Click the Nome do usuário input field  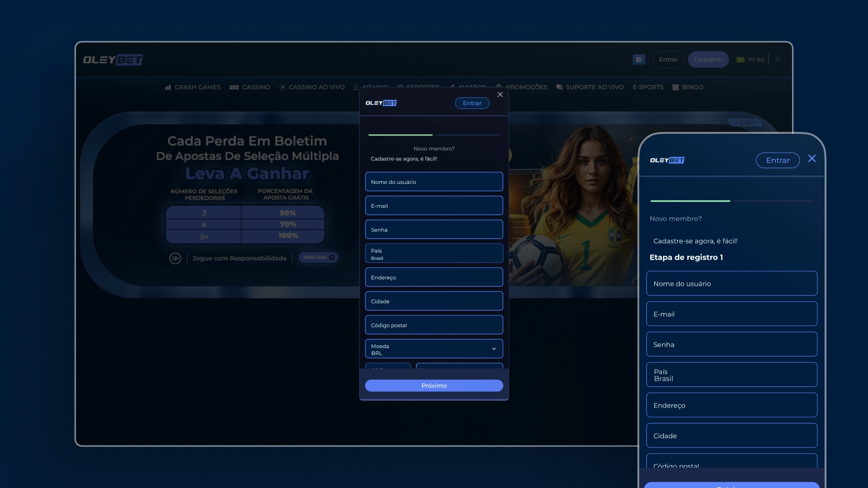click(434, 182)
